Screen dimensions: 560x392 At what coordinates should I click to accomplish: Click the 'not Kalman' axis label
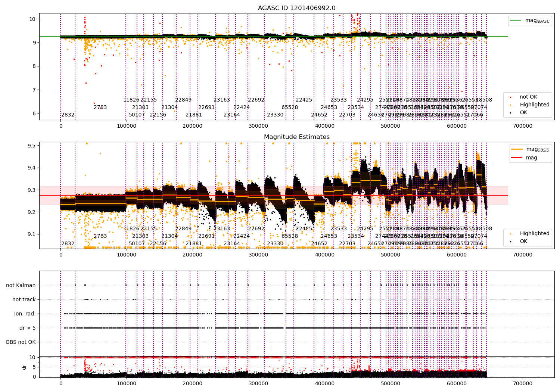[21, 285]
